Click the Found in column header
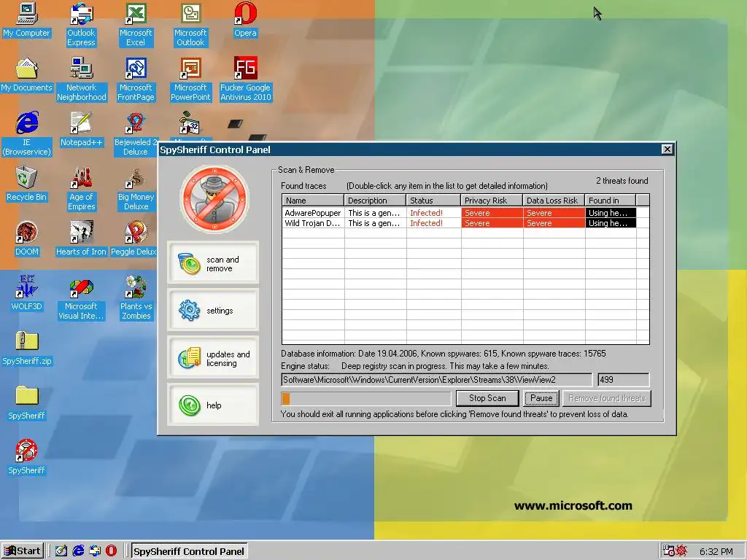Image resolution: width=747 pixels, height=560 pixels. pos(611,200)
